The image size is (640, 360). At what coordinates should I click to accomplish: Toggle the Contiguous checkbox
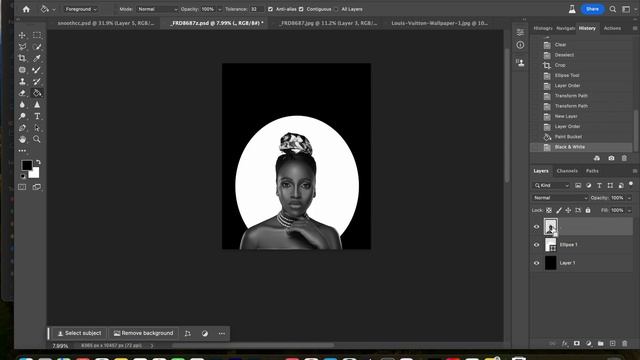point(301,9)
